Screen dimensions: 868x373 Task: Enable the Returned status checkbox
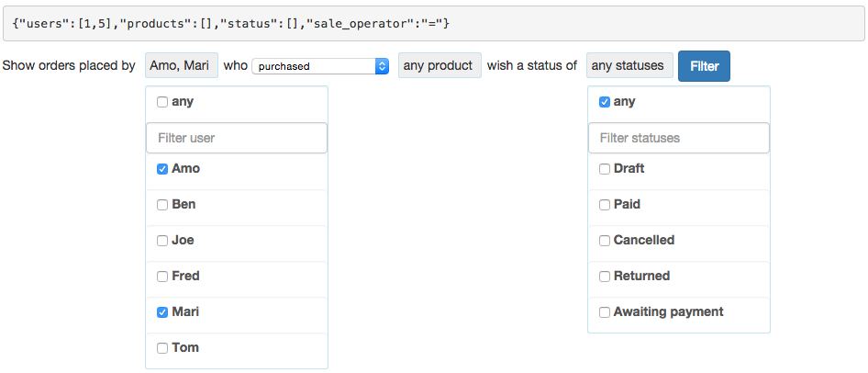click(x=605, y=277)
